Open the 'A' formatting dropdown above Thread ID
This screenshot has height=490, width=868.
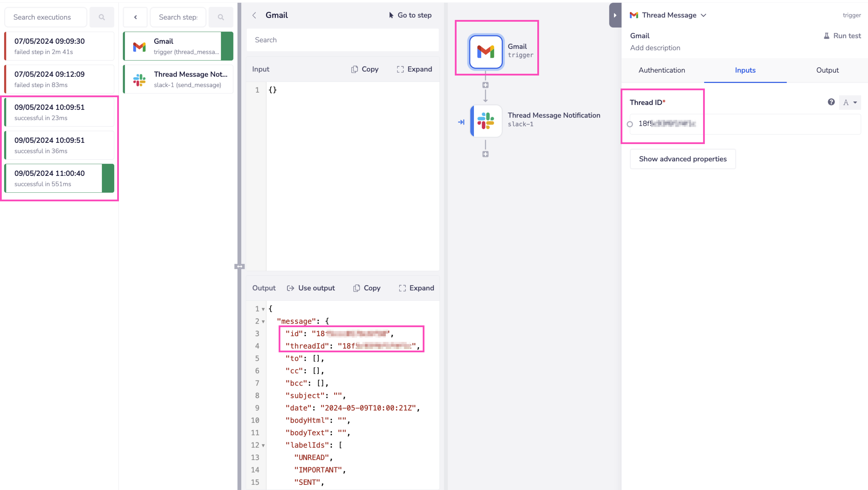coord(850,102)
